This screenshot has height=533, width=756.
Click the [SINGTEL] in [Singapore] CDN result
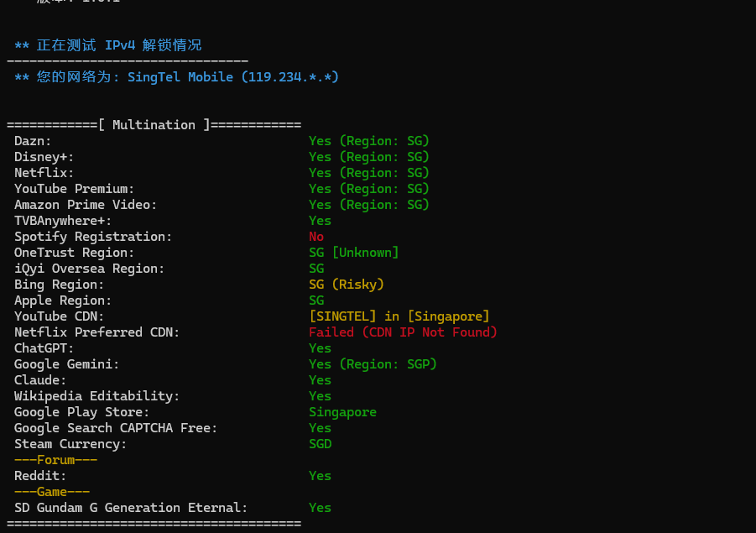[x=399, y=316]
